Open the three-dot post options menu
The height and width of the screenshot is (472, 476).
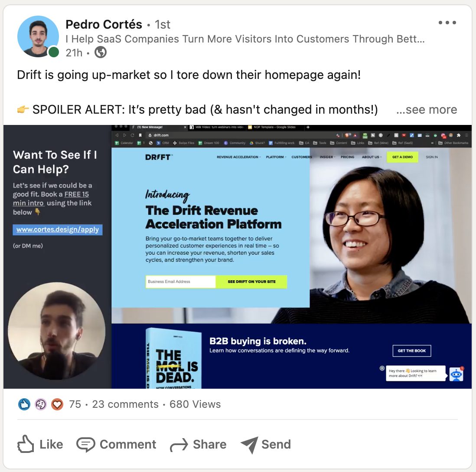point(447,23)
